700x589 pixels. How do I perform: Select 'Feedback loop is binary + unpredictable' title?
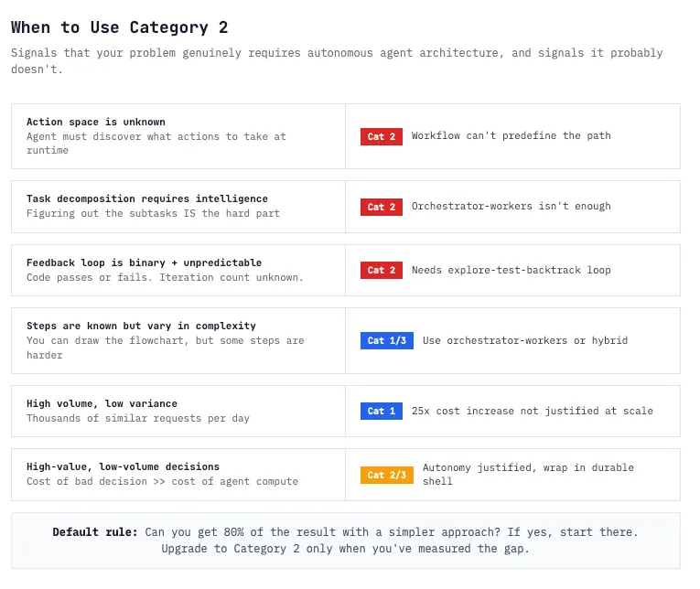(x=144, y=262)
